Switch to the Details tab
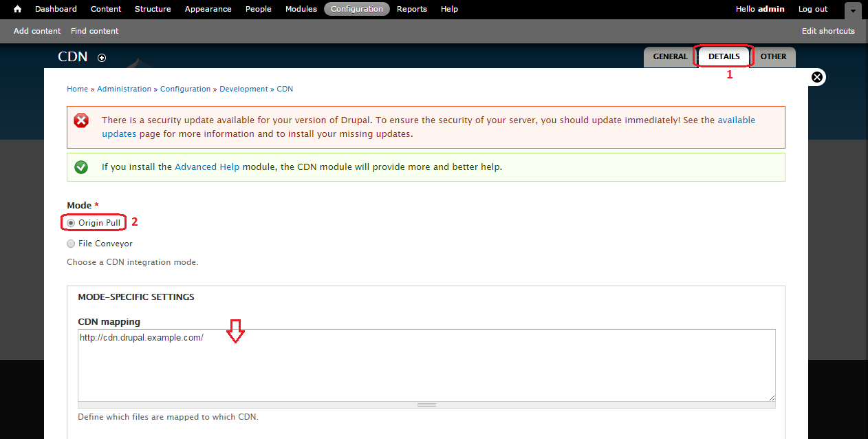The image size is (868, 439). pos(724,57)
